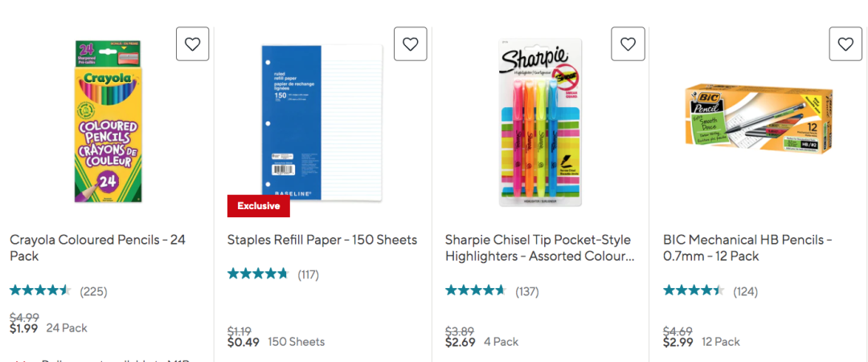Click the Crayola star rating
868x362 pixels.
tap(40, 290)
